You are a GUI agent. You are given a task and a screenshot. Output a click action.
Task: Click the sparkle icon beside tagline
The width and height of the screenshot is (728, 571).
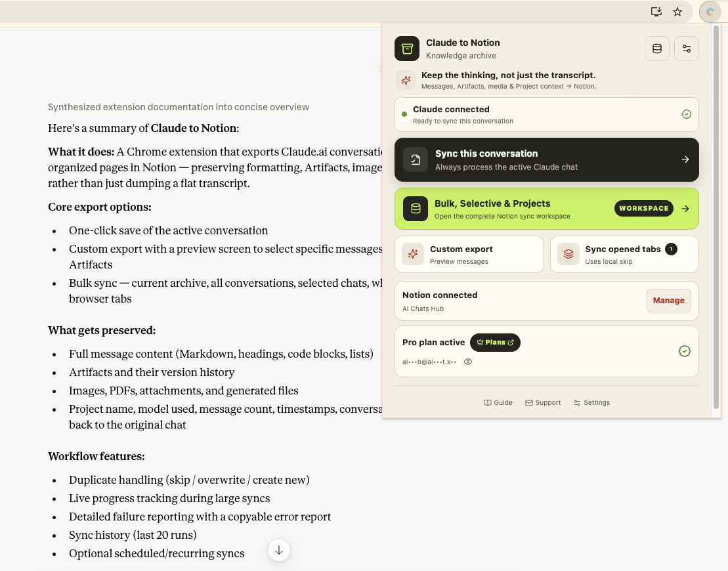tap(406, 80)
